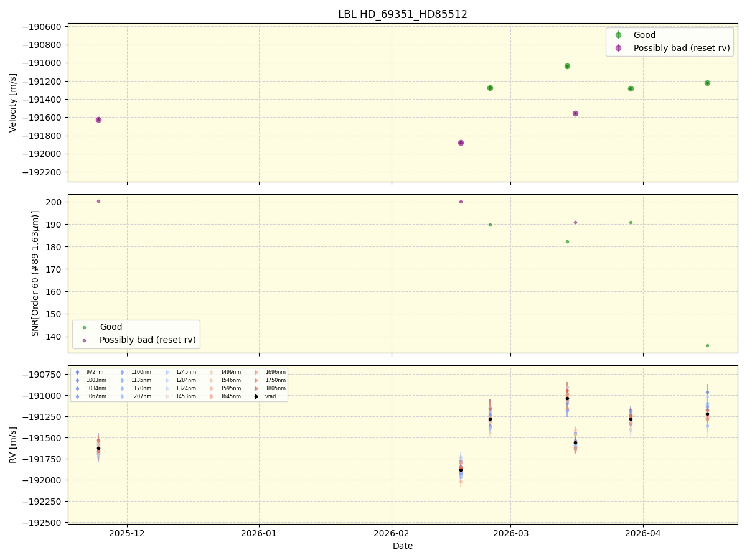Click the 1034nm legend marker icon
Viewport: 747px width, 560px height.
tap(77, 388)
